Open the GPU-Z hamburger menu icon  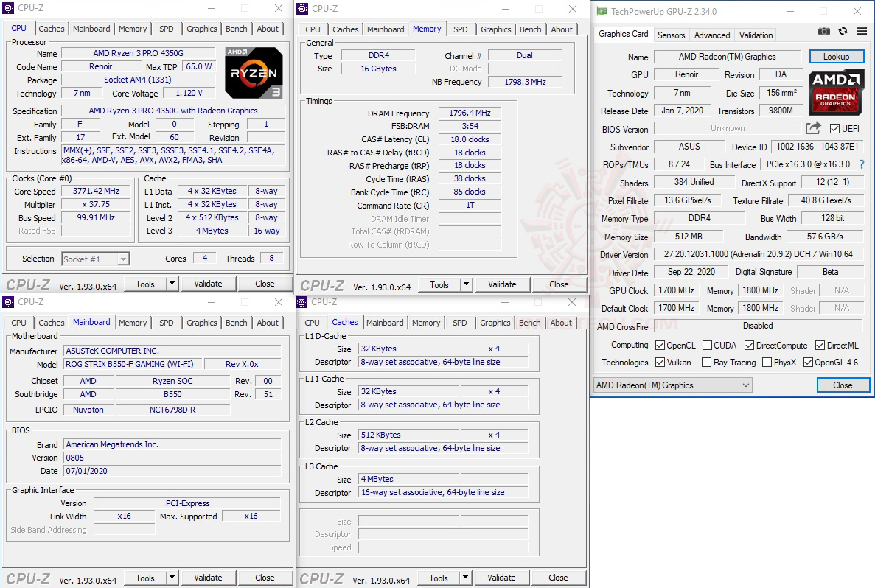(862, 31)
